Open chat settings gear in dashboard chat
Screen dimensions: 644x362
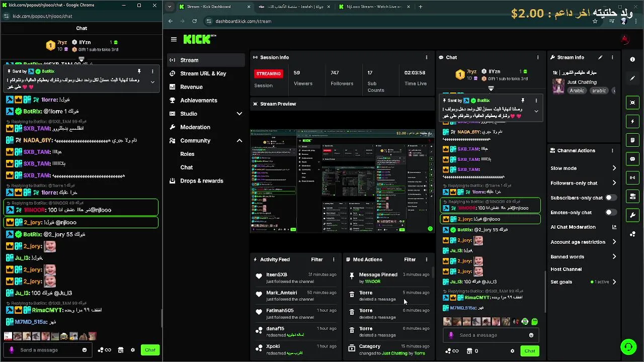[512, 351]
